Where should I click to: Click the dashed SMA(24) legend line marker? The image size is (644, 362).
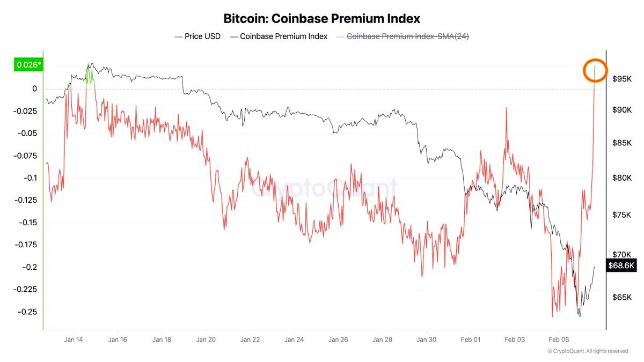[340, 36]
